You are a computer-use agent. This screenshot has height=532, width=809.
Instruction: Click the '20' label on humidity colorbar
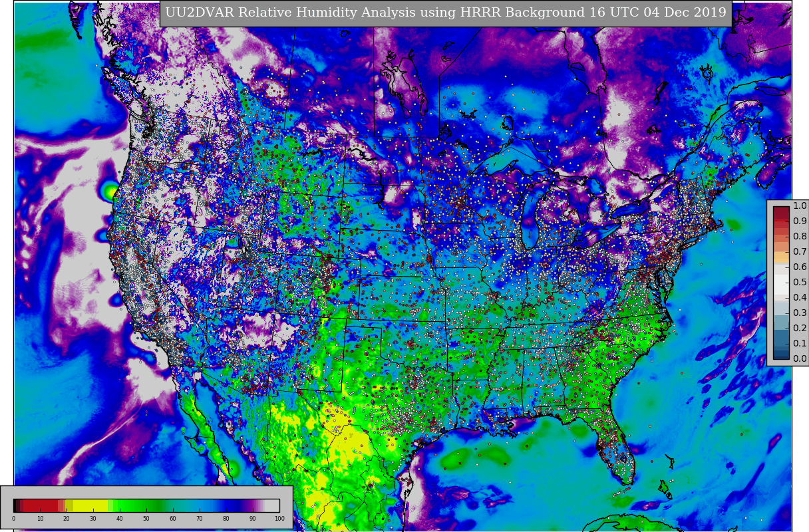coord(67,519)
